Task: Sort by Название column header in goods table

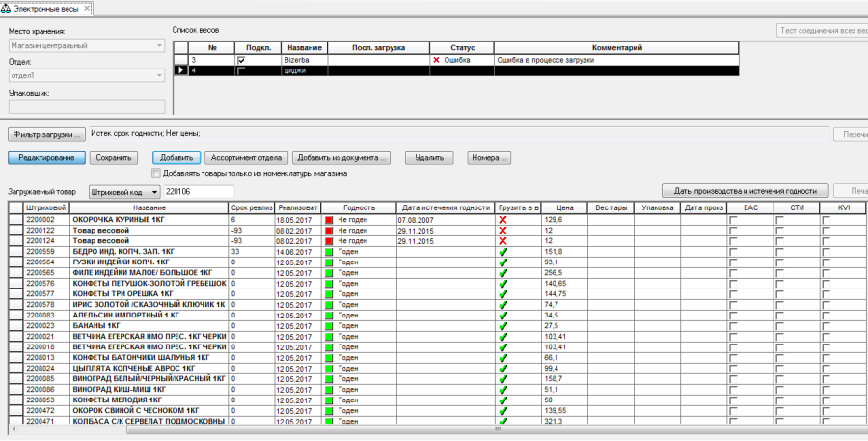Action: (149, 207)
